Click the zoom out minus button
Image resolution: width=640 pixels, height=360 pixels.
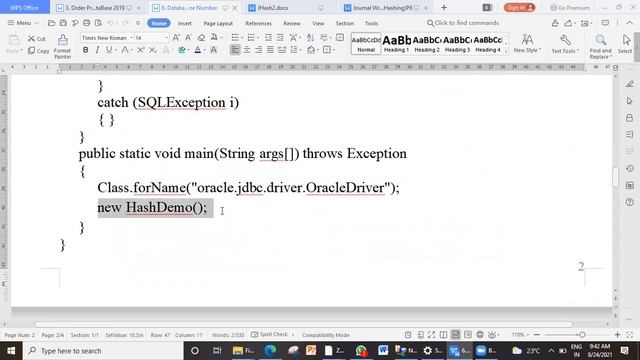click(537, 335)
